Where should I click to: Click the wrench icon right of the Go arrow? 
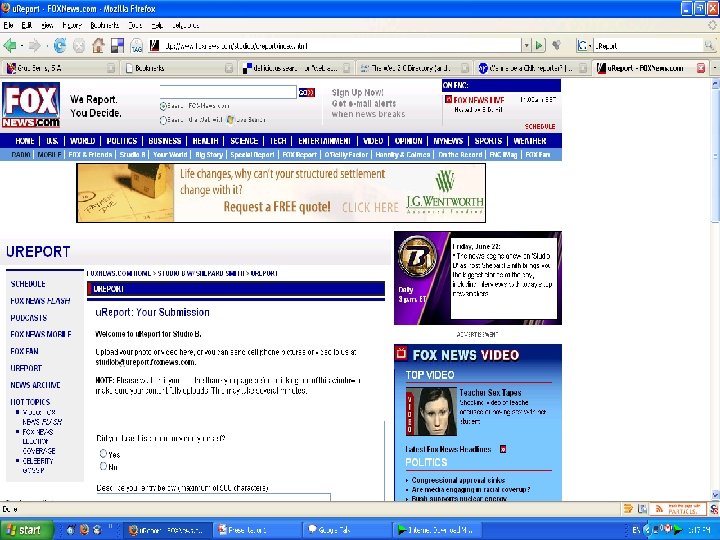point(557,45)
